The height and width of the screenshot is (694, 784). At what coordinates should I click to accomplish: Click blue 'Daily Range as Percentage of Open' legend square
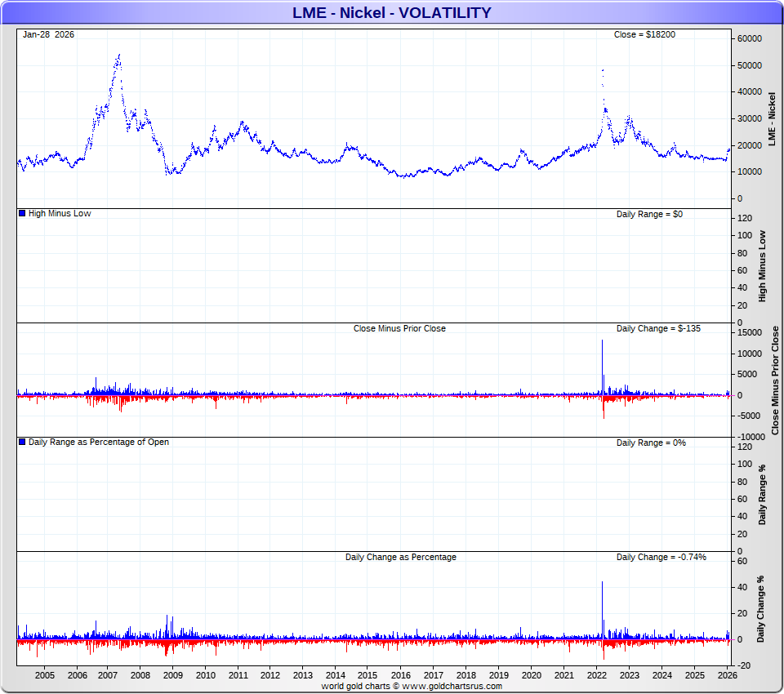[x=22, y=442]
